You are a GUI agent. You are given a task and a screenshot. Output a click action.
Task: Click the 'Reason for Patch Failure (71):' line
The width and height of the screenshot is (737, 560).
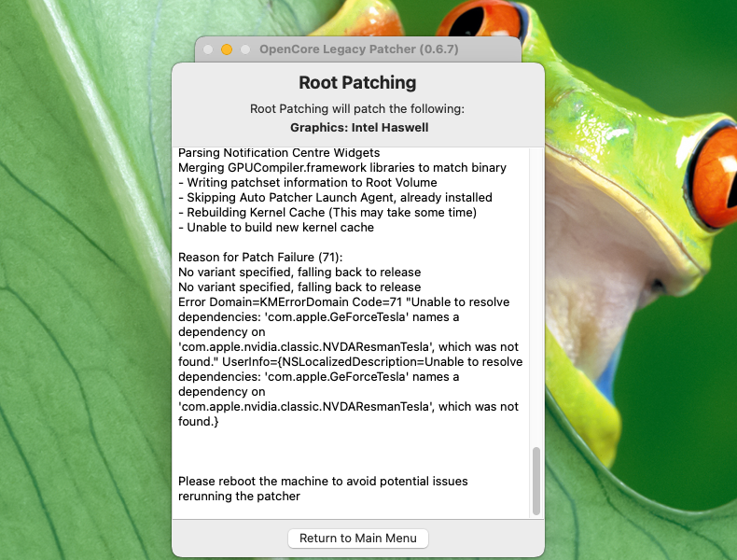point(260,258)
